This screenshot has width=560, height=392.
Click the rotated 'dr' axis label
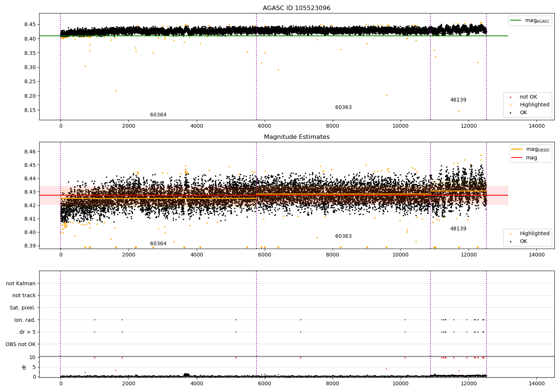tap(24, 367)
